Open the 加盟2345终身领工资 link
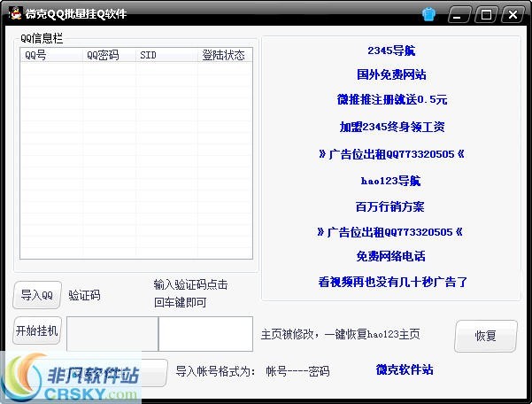Screen dimensions: 532x404 (x=392, y=127)
